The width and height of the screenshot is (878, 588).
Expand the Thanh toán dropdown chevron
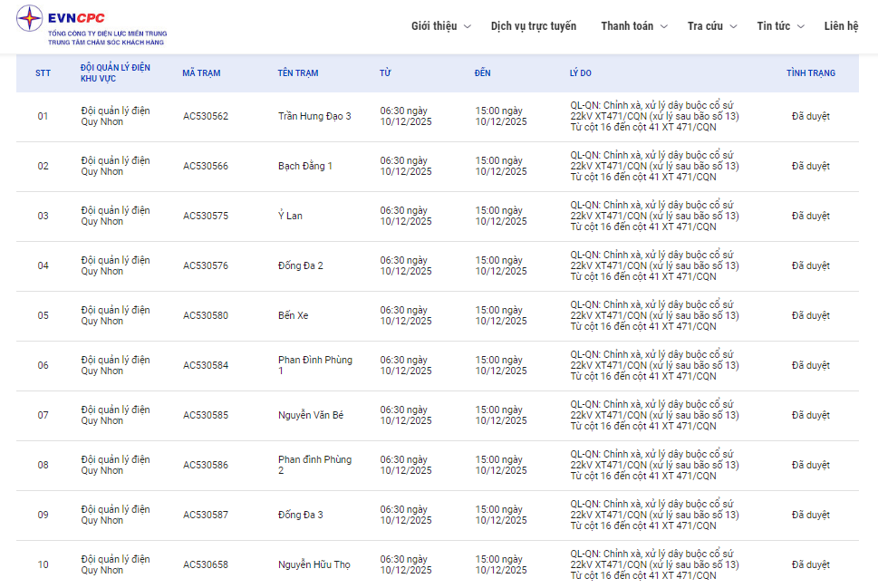click(x=664, y=27)
